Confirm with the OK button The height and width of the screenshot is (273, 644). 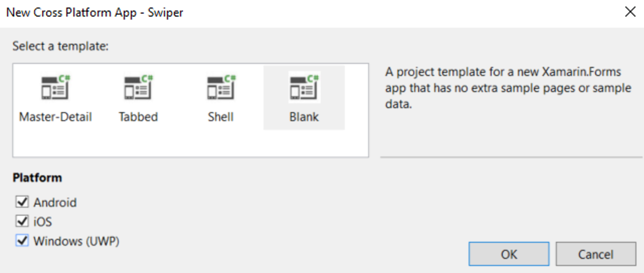pos(509,254)
